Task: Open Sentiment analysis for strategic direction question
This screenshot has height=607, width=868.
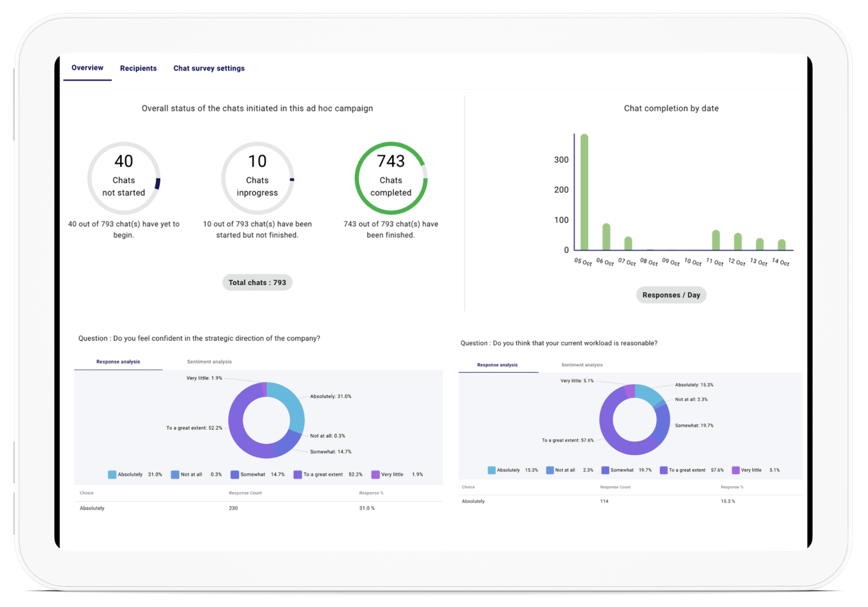Action: pos(209,362)
